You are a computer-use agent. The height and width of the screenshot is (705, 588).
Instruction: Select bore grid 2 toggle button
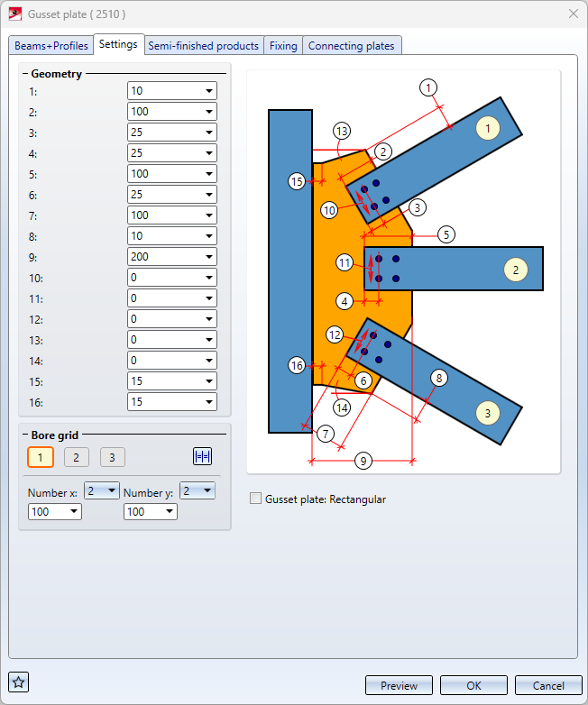76,457
